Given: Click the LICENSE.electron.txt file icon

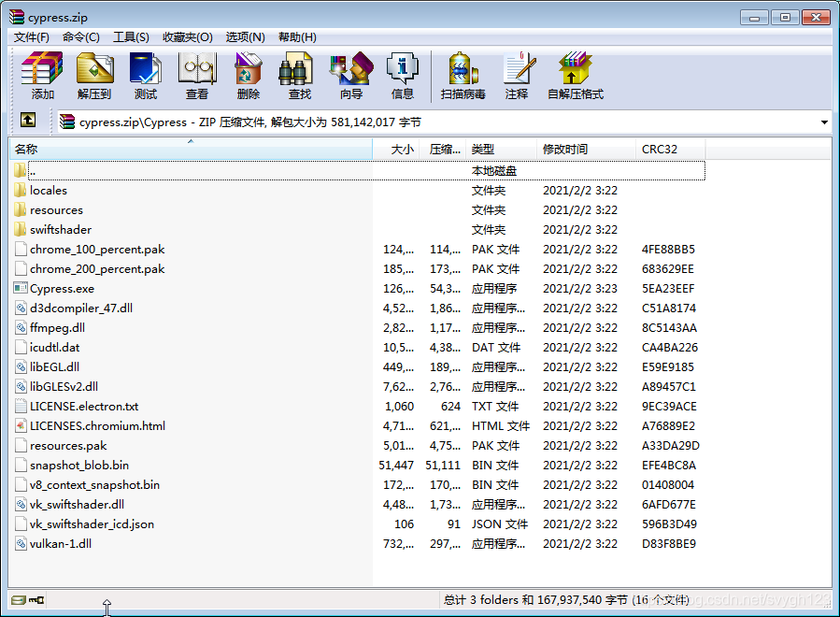Looking at the screenshot, I should coord(21,407).
